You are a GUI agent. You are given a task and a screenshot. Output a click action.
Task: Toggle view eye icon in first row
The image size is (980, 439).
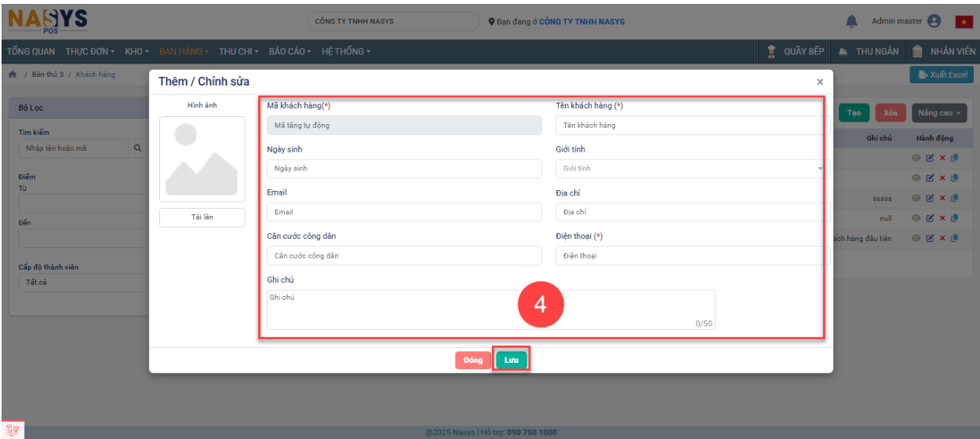916,157
